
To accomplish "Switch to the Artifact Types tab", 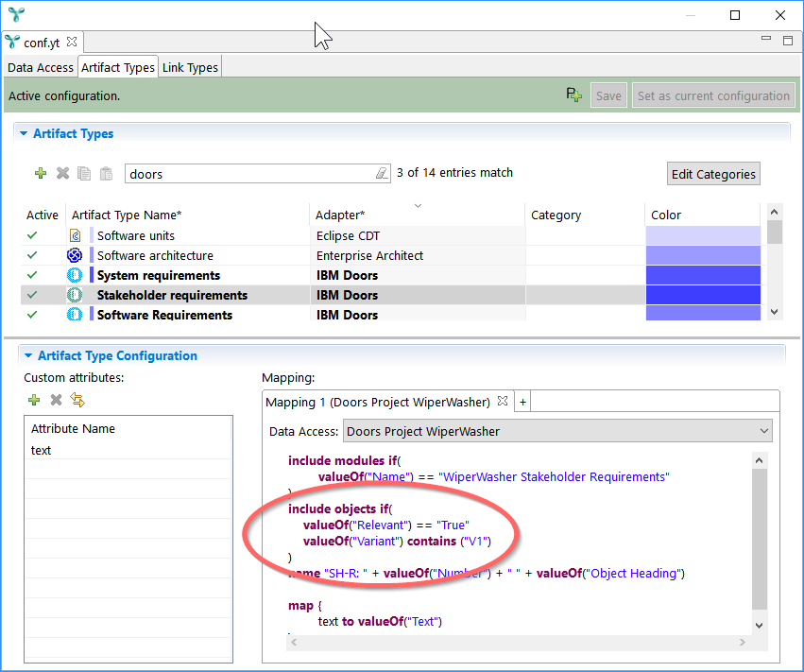I will pyautogui.click(x=118, y=67).
